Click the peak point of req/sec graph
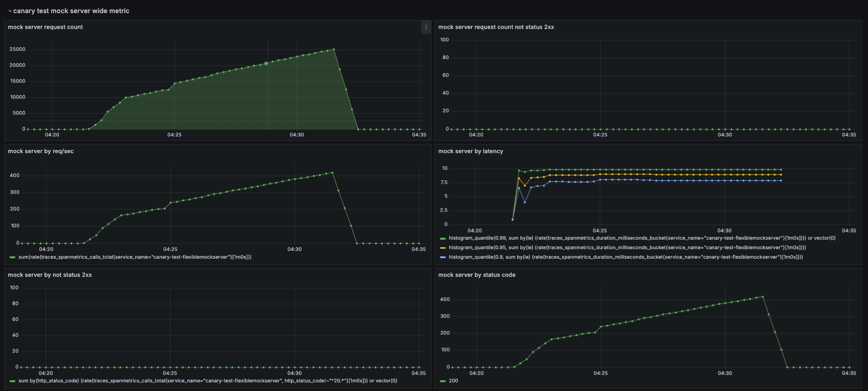 332,173
